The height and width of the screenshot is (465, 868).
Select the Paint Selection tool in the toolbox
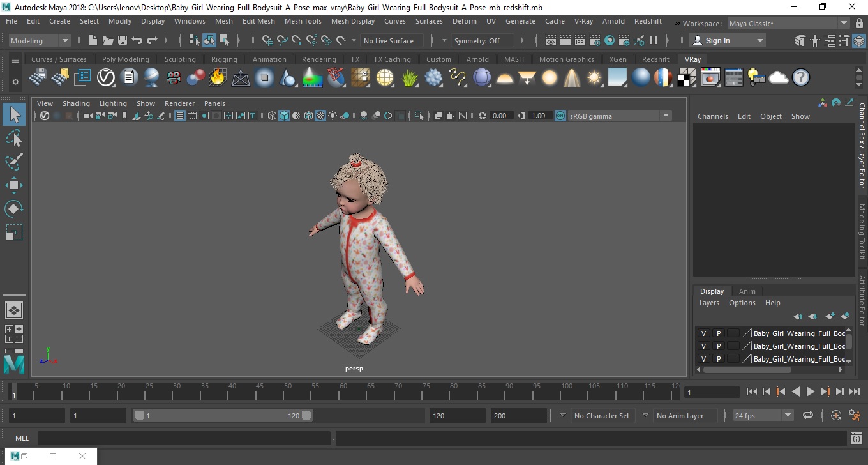[x=14, y=162]
